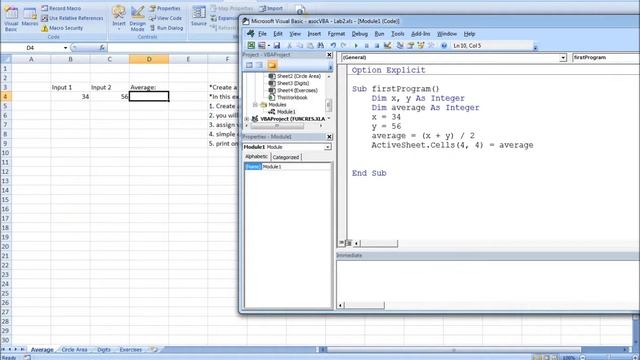640x360 pixels.
Task: Open the Edit menu in Visual Basic
Action: click(278, 34)
